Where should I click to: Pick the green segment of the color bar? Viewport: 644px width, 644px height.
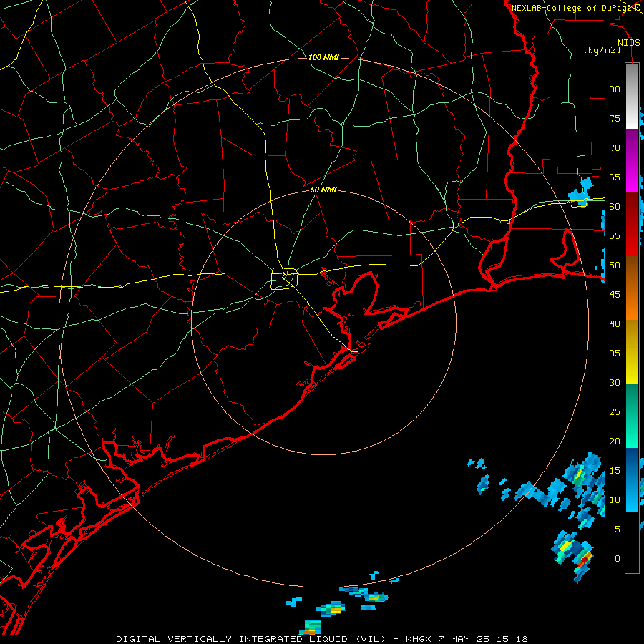(632, 416)
